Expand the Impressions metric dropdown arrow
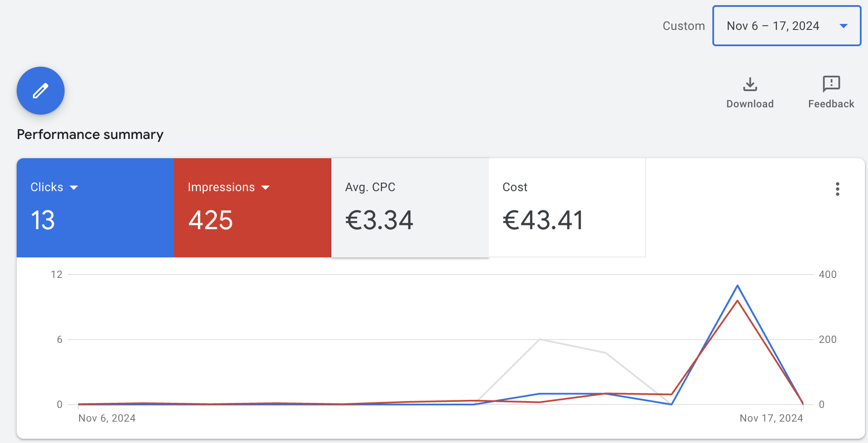The height and width of the screenshot is (443, 868). coord(266,188)
